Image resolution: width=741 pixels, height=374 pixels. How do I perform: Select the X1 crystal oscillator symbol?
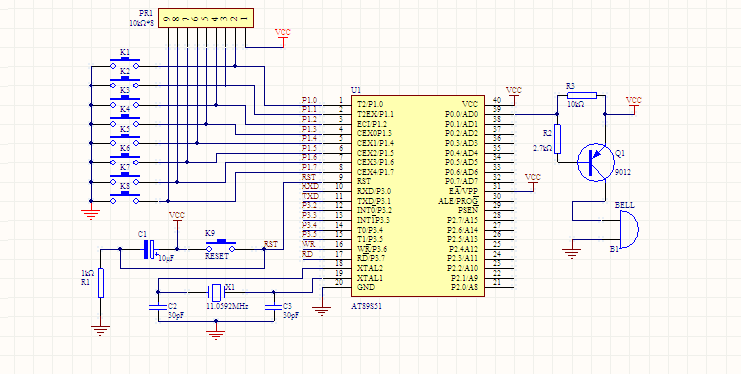pos(216,293)
